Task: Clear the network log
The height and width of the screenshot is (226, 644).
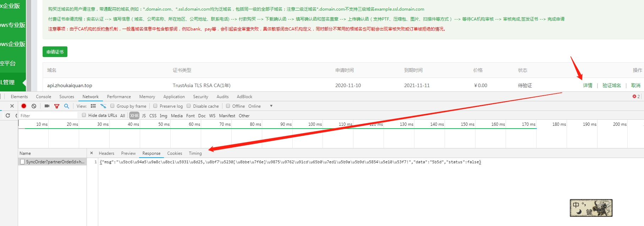Action: click(x=34, y=106)
